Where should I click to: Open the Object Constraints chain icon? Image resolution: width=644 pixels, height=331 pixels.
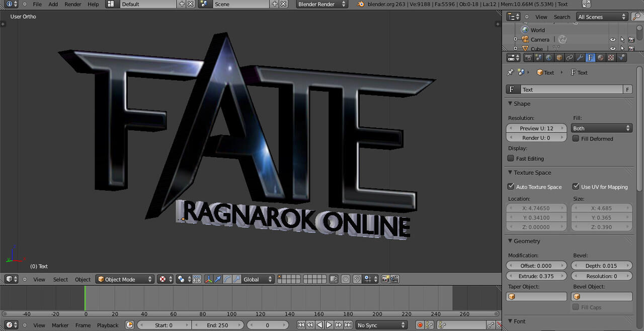point(570,57)
